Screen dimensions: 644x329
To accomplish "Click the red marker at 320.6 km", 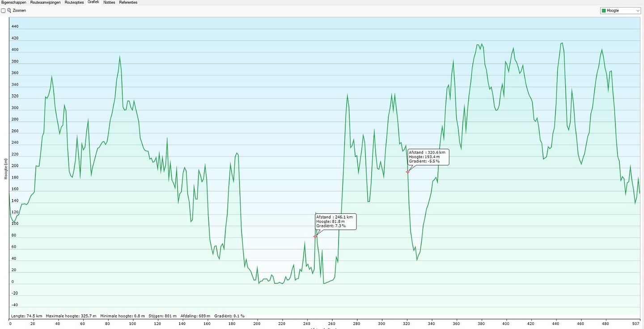I will click(408, 172).
